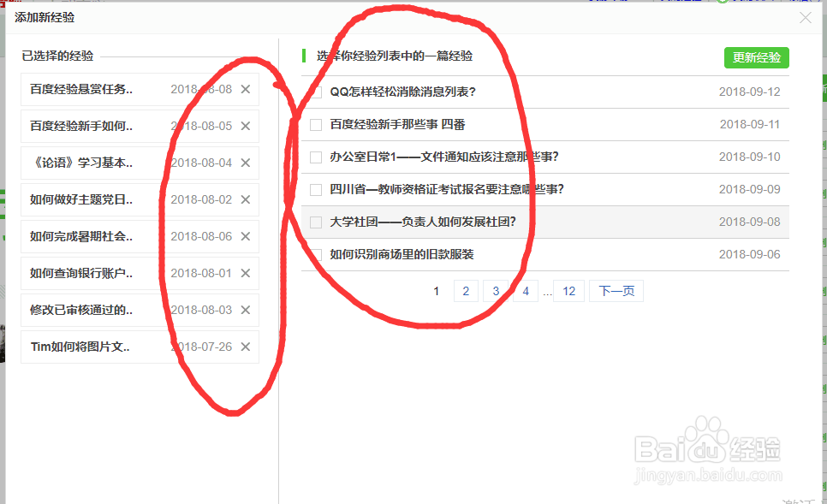The height and width of the screenshot is (504, 827).
Task: Jump to page 3
Action: (496, 291)
